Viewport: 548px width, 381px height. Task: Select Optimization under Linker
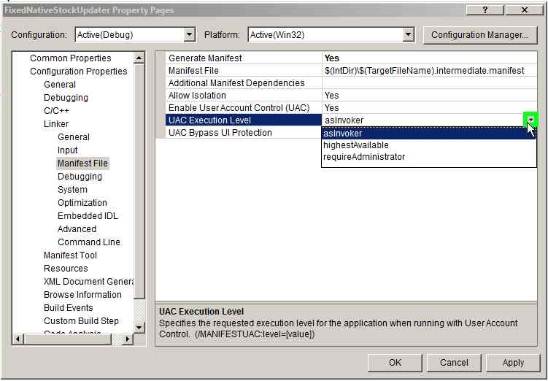pyautogui.click(x=82, y=203)
